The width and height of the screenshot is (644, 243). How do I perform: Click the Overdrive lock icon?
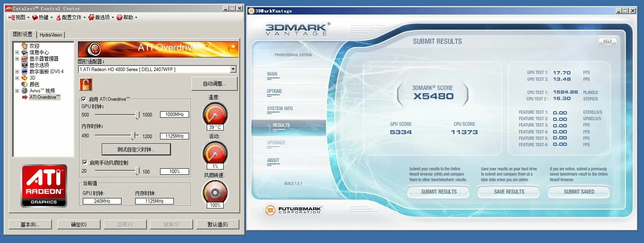pyautogui.click(x=86, y=84)
